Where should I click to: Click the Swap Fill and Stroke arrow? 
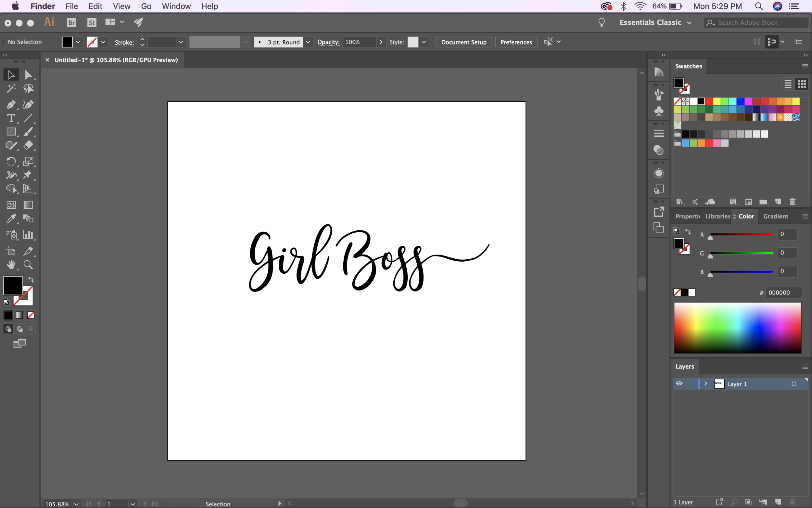click(x=31, y=280)
